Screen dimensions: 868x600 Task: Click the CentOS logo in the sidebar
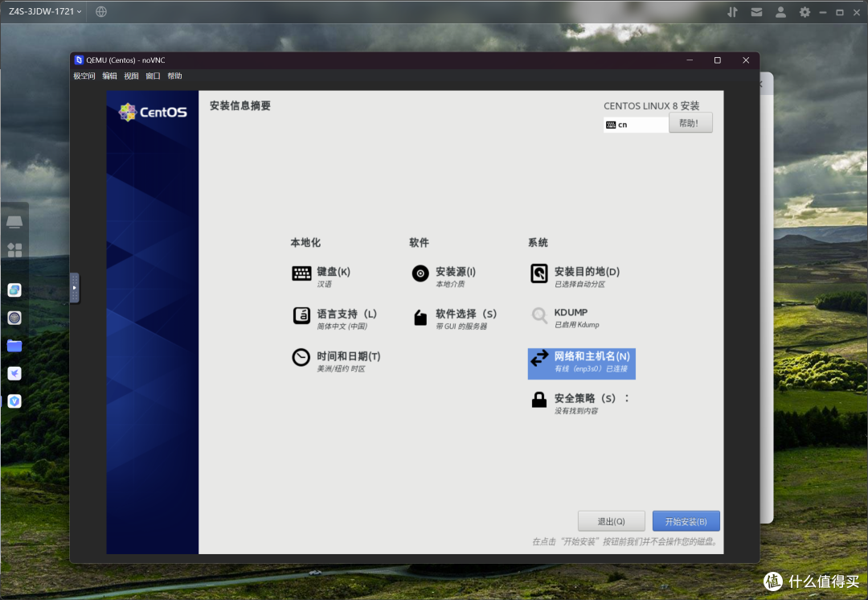[153, 112]
